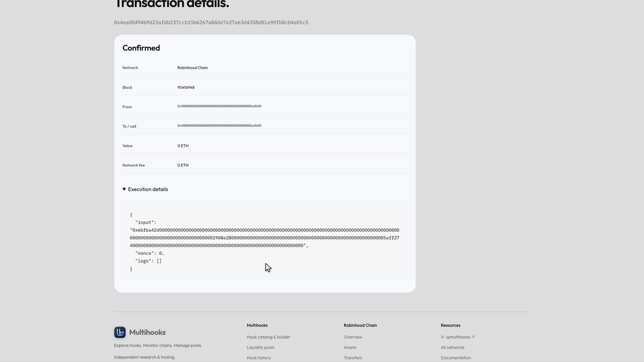
Task: Open the X @multihooks external link
Action: coord(458,337)
